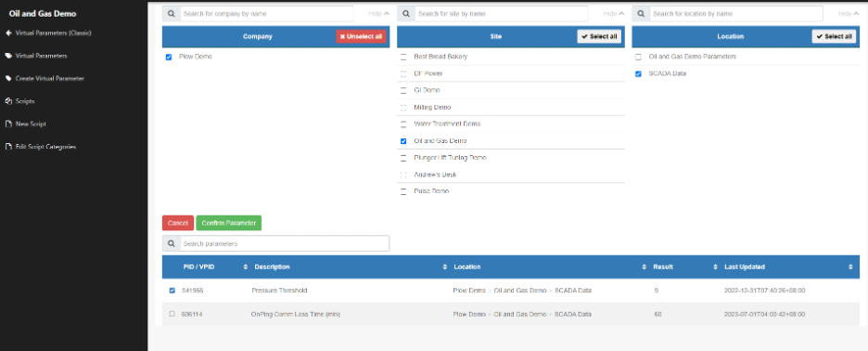868x351 pixels.
Task: Go to Create Virtual Parameter
Action: point(50,79)
